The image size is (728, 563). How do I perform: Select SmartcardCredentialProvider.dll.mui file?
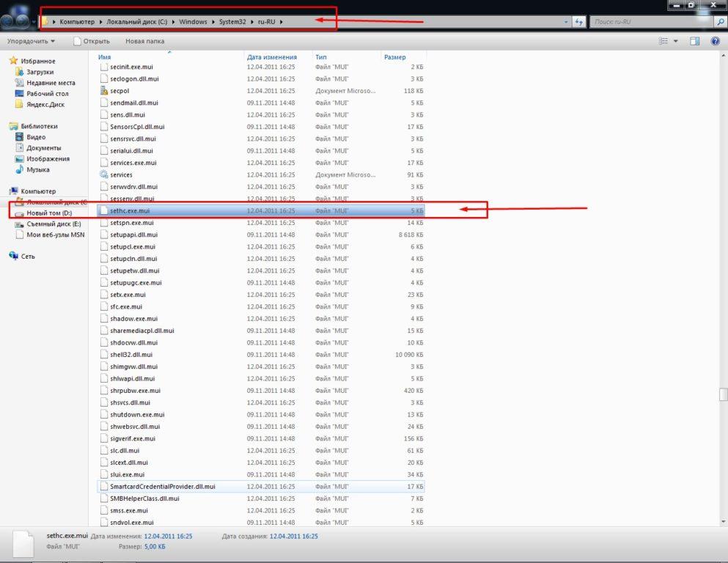261,487
